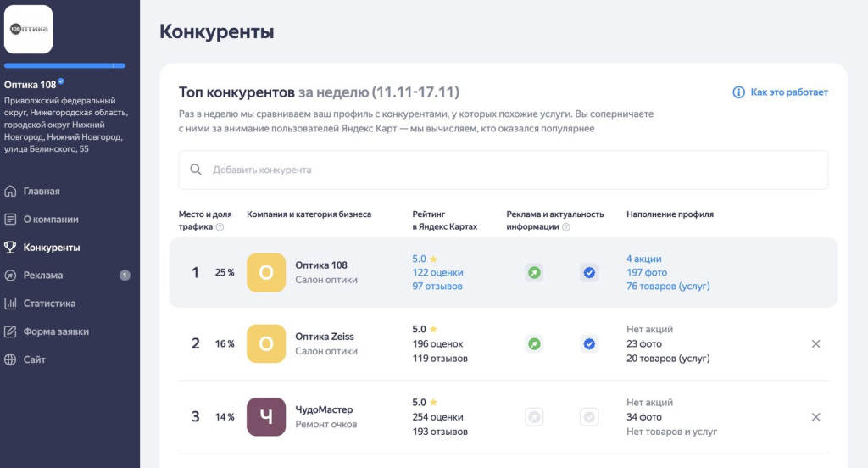Viewport: 868px width, 468px height.
Task: Open the 76 товаров (услуг) link
Action: [x=668, y=287]
